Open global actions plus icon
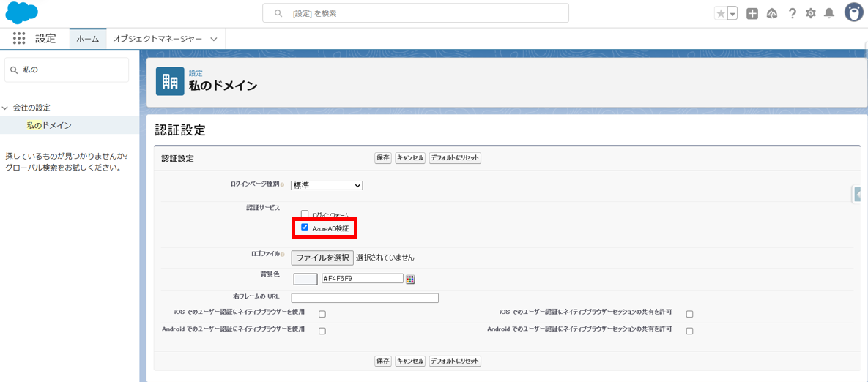This screenshot has width=868, height=382. coord(752,14)
